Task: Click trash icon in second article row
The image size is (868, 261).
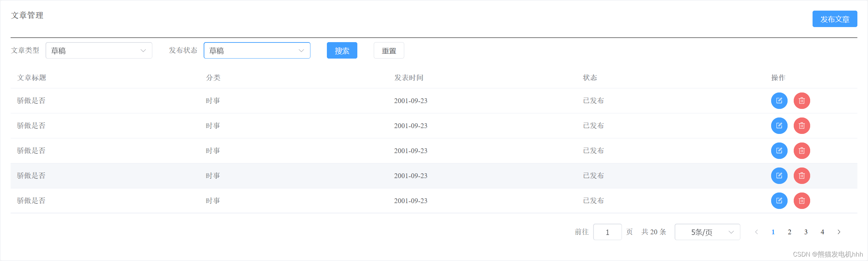Action: tap(802, 126)
